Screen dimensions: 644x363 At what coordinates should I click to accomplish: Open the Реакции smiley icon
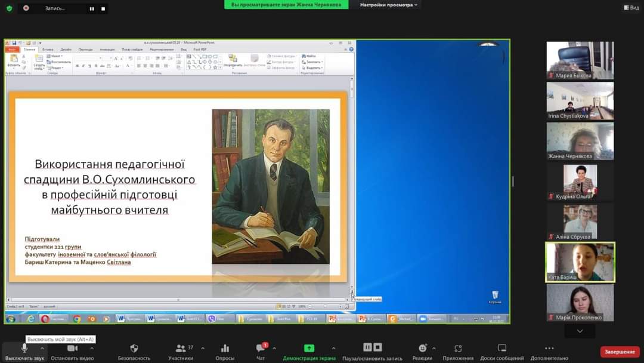pos(422,348)
